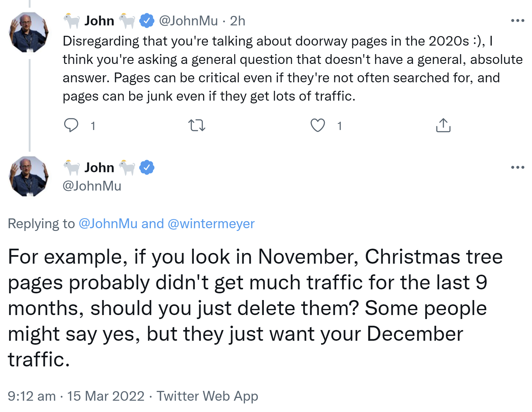This screenshot has height=412, width=532.
Task: Click the 9:12 am · 15 Mar 2022 timestamp
Action: [x=76, y=396]
